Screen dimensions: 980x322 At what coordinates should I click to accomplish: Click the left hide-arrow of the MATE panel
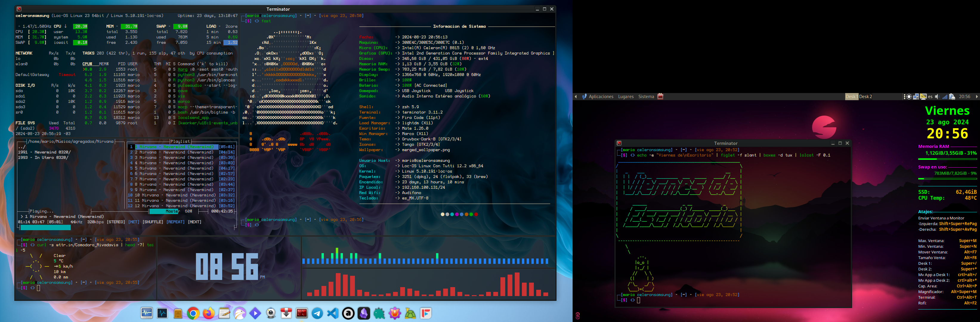point(576,97)
